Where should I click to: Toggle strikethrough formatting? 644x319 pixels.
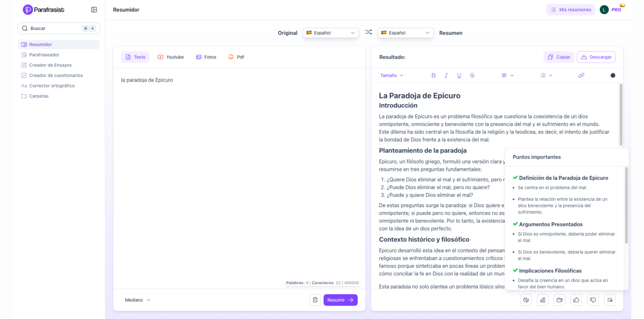pos(472,75)
